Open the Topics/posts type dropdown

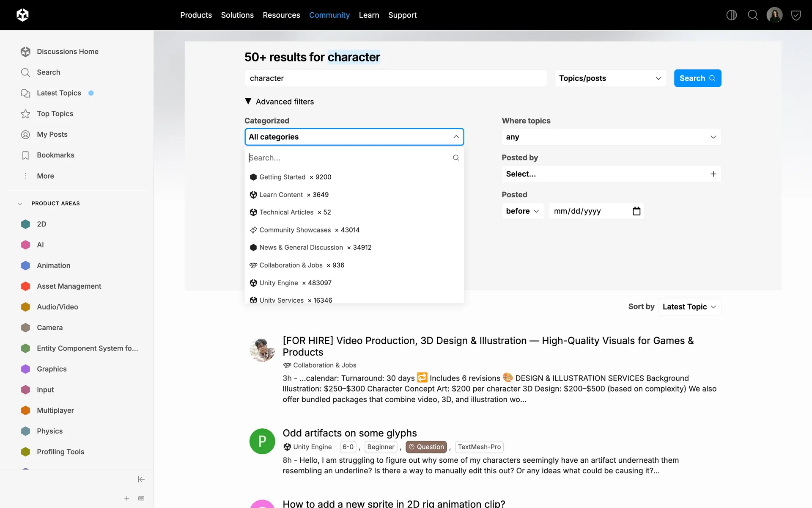(x=610, y=78)
